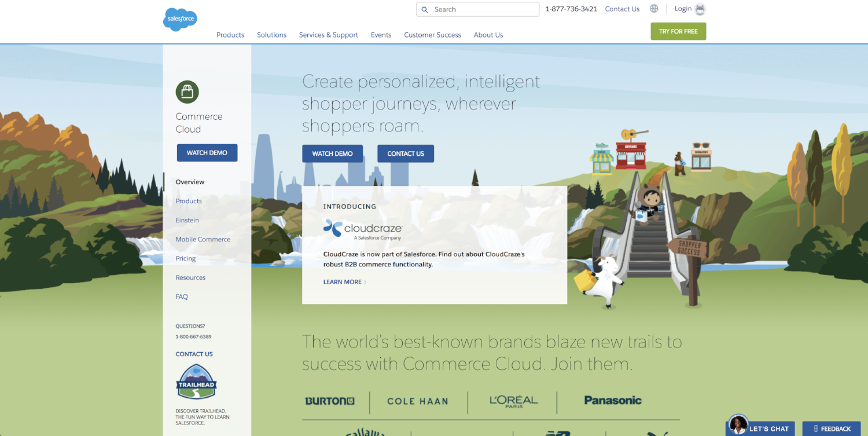Viewport: 868px width, 436px height.
Task: Click the Commerce Cloud shopping bag icon
Action: click(x=187, y=91)
